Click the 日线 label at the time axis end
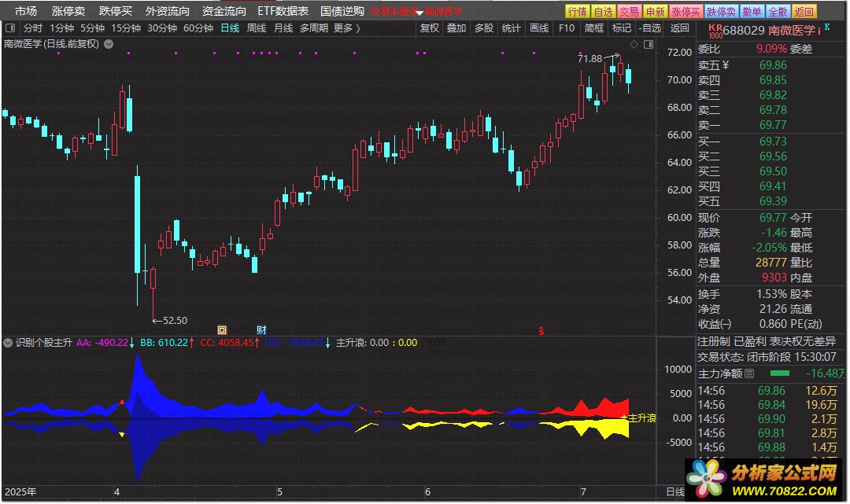Viewport: 850px width, 504px height. point(675,492)
